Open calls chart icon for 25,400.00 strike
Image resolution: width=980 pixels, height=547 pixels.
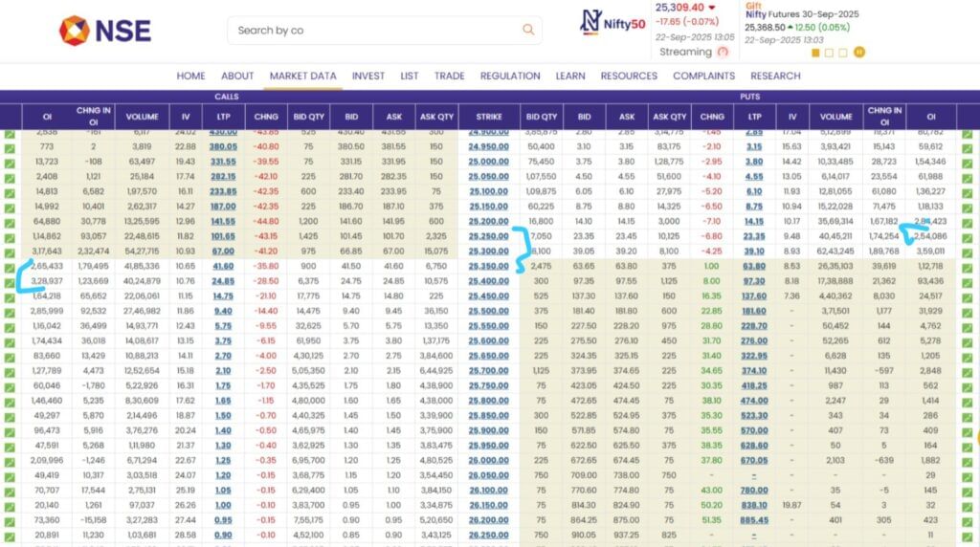(10, 281)
